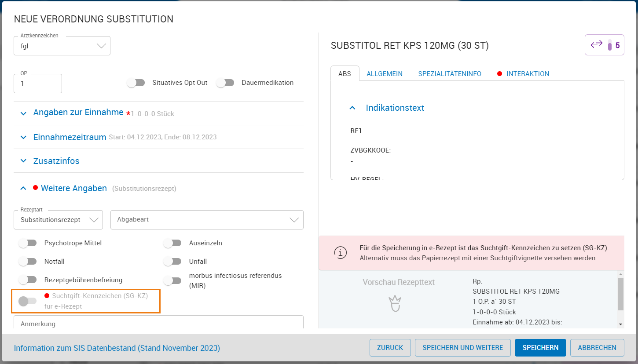Click the scroll-up arrow in Rezepttext preview

tap(620, 274)
